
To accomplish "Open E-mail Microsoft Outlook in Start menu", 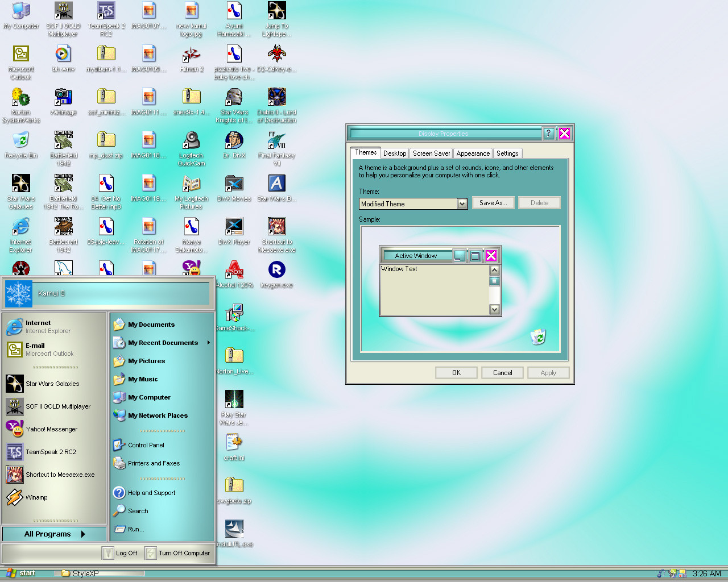I will pos(55,350).
